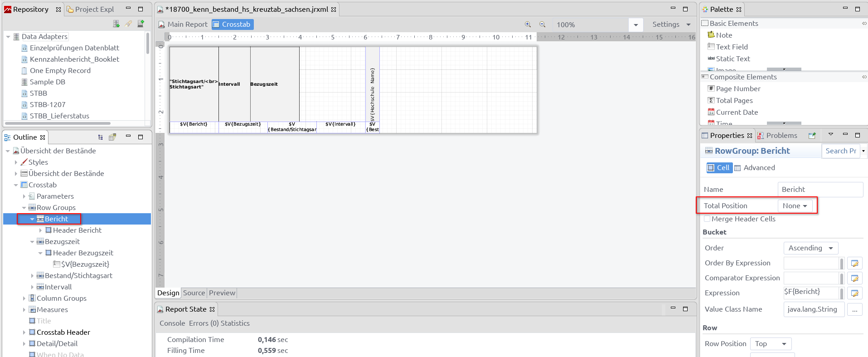Show the Console section in Report State
The width and height of the screenshot is (868, 357).
pyautogui.click(x=172, y=323)
